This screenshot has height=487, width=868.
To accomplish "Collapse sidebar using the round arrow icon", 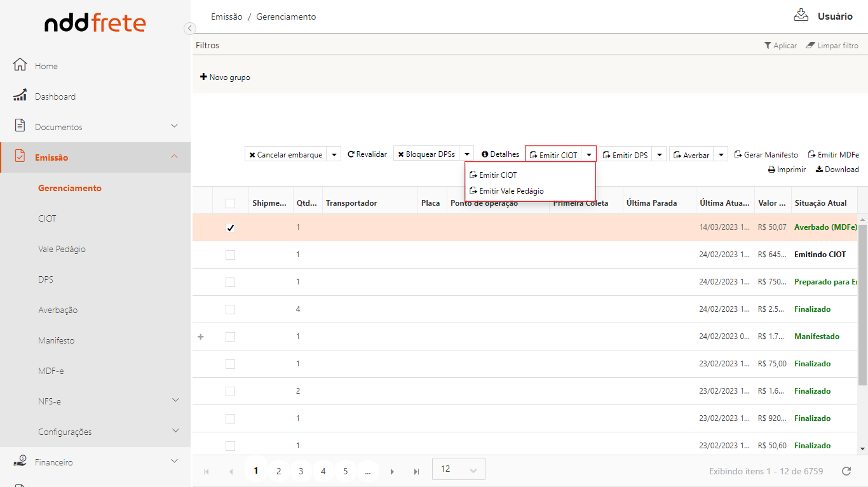I will [x=189, y=28].
